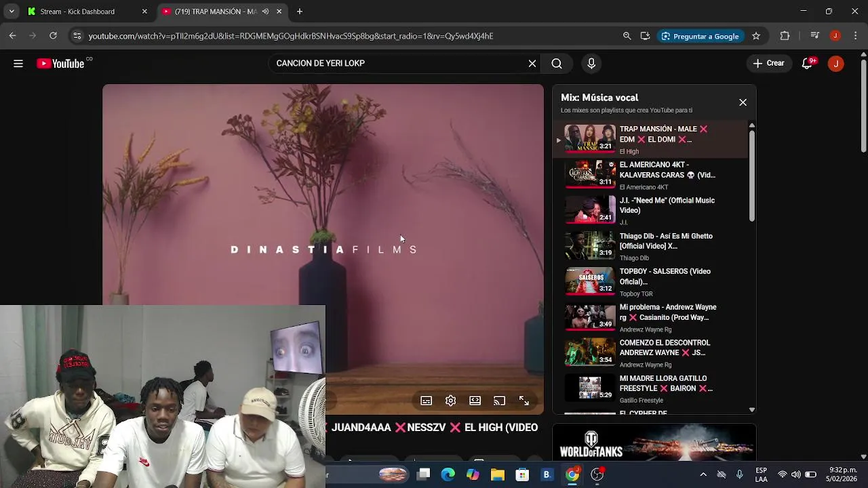Screen dimensions: 868x488
Task: Run search with the magnifier button
Action: coord(557,64)
